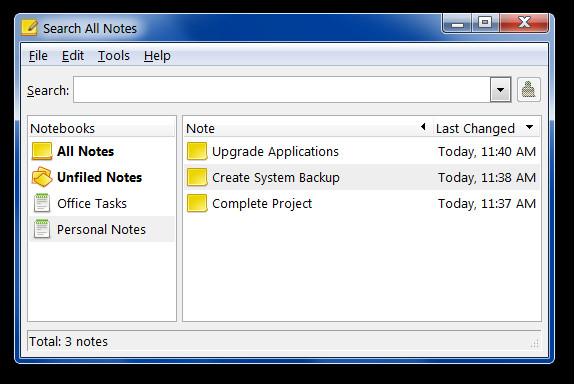This screenshot has height=384, width=574.
Task: Click the Unfiled Notes icon
Action: pos(42,177)
